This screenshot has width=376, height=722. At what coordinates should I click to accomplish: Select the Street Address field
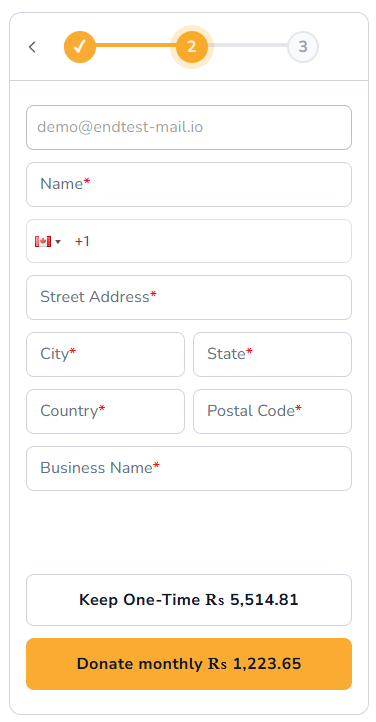coord(189,297)
